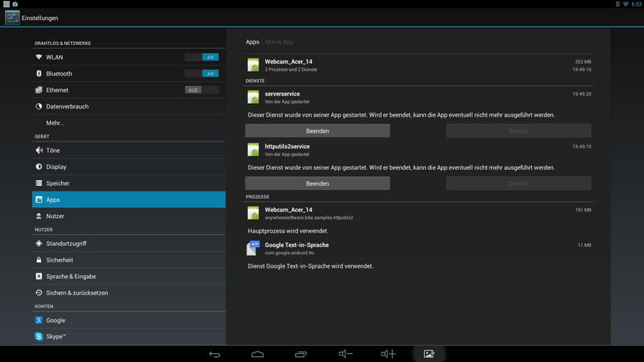Screen dimensions: 644x362
Task: Click the Einstellungen title text
Action: [x=39, y=18]
